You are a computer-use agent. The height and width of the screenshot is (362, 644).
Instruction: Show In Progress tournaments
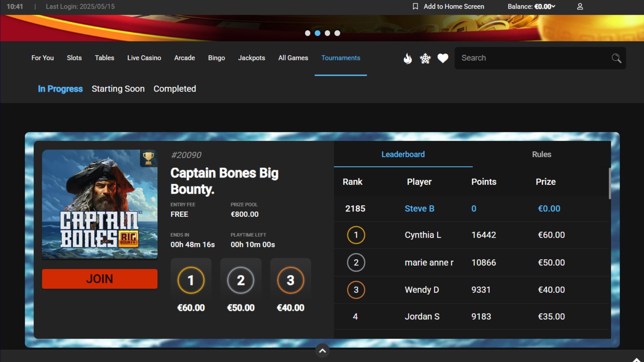pos(60,89)
